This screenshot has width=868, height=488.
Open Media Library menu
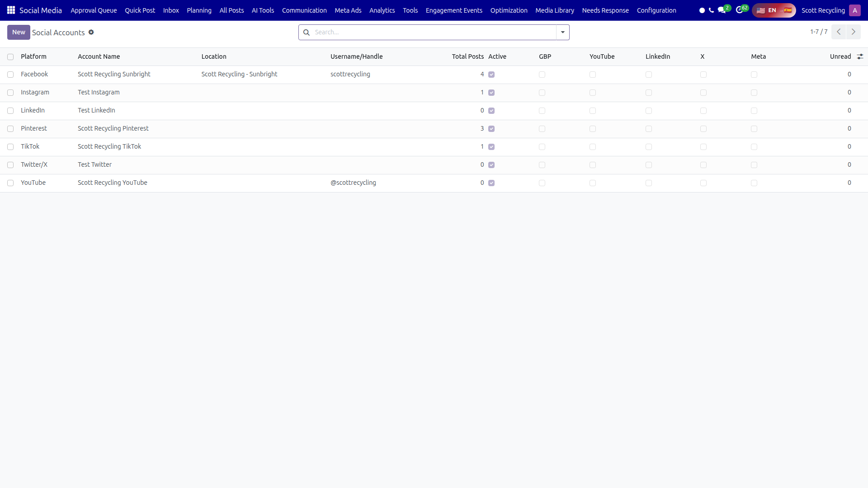555,10
